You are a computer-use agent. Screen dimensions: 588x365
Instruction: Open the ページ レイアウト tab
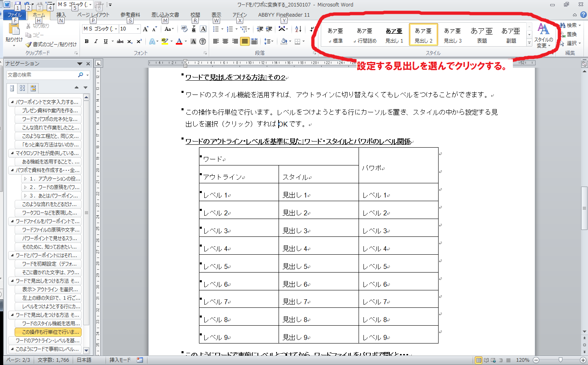tap(93, 15)
